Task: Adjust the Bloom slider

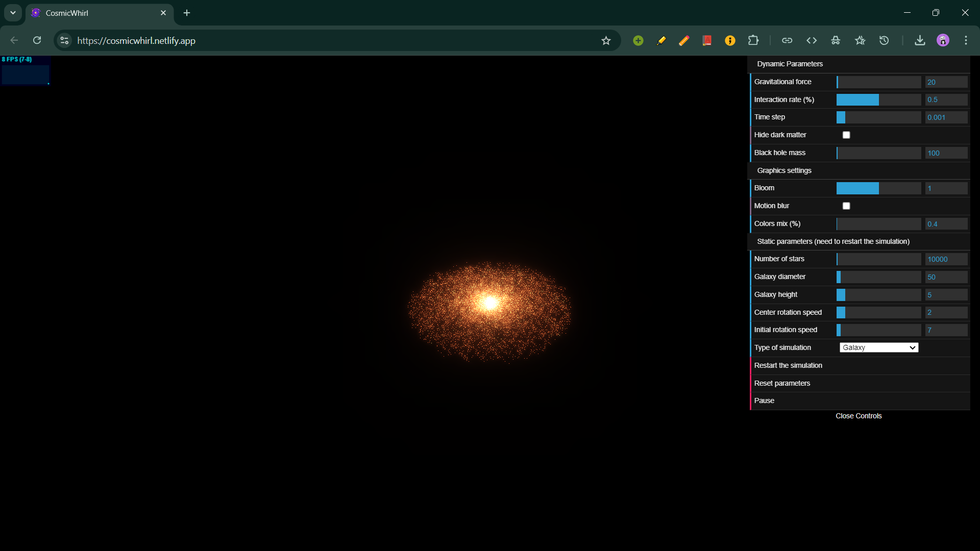Action: point(878,188)
